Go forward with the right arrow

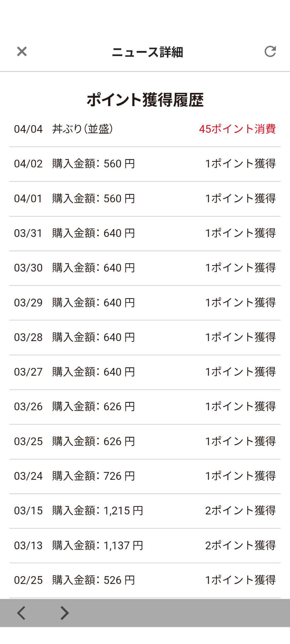(64, 613)
